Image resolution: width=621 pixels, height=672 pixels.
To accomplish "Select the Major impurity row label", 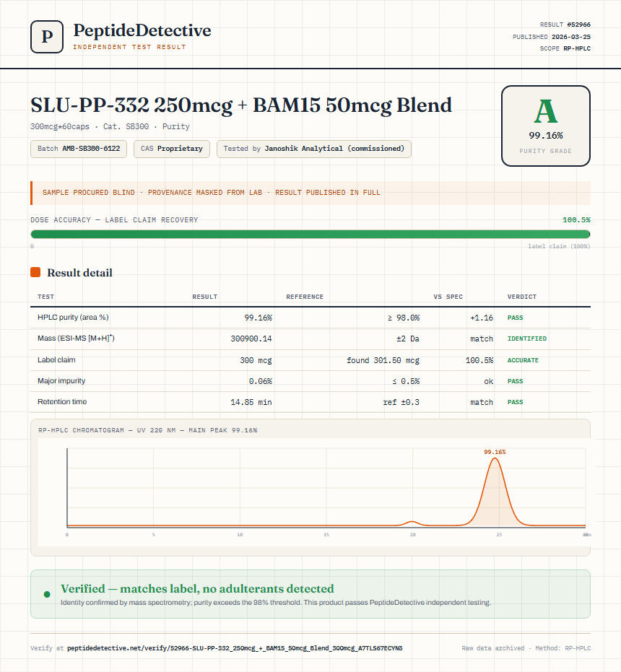I will pos(61,380).
